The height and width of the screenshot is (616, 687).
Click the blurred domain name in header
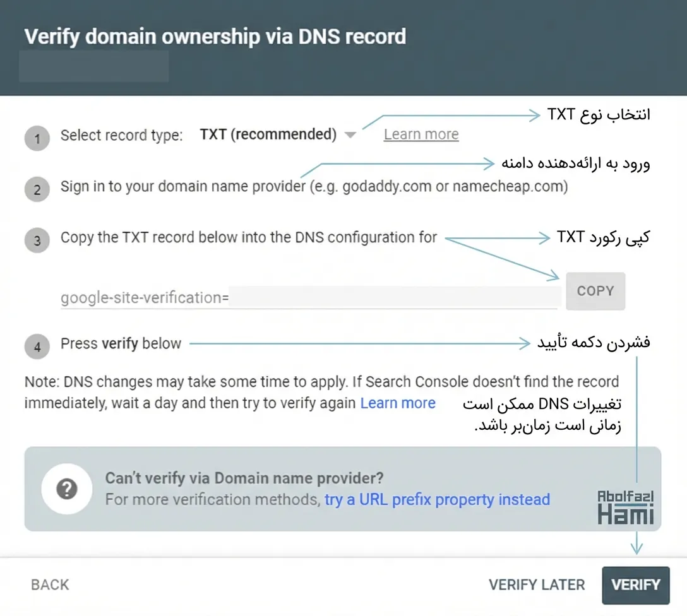point(94,67)
